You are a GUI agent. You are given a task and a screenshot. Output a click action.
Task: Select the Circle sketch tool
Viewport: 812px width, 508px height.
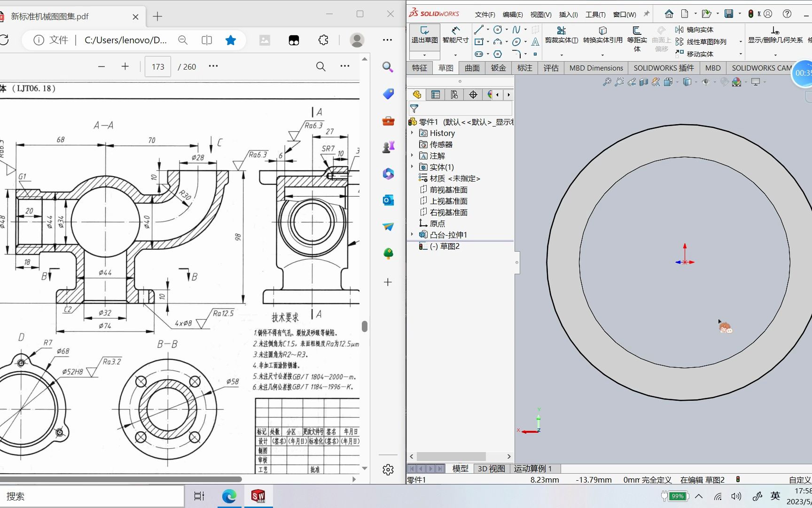coord(498,30)
